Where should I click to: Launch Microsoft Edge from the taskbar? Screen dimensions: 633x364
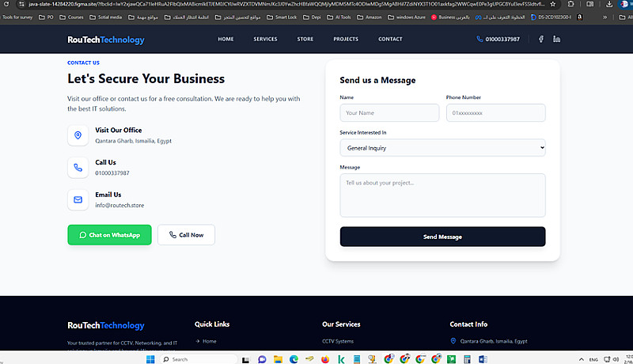294,359
